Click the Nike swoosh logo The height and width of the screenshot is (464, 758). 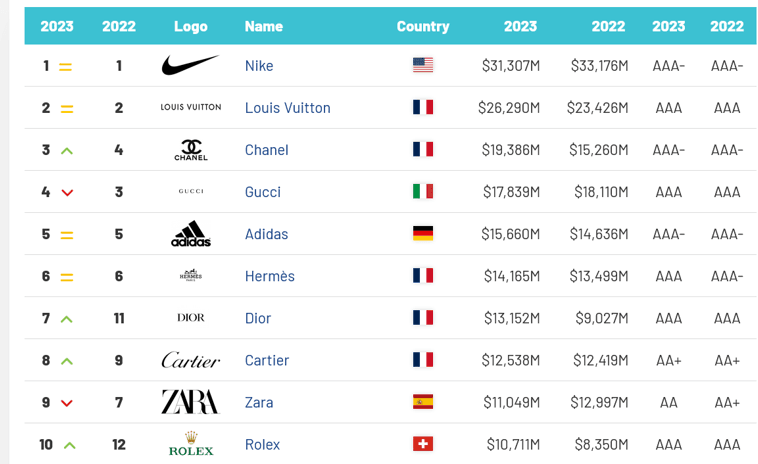190,66
